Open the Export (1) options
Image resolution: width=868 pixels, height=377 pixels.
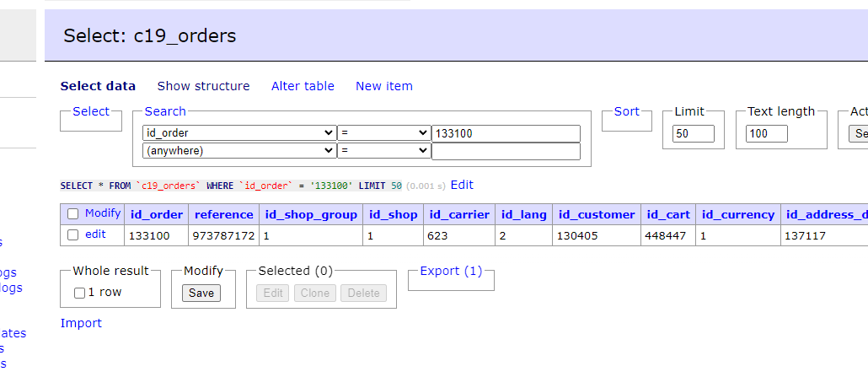[x=451, y=271]
